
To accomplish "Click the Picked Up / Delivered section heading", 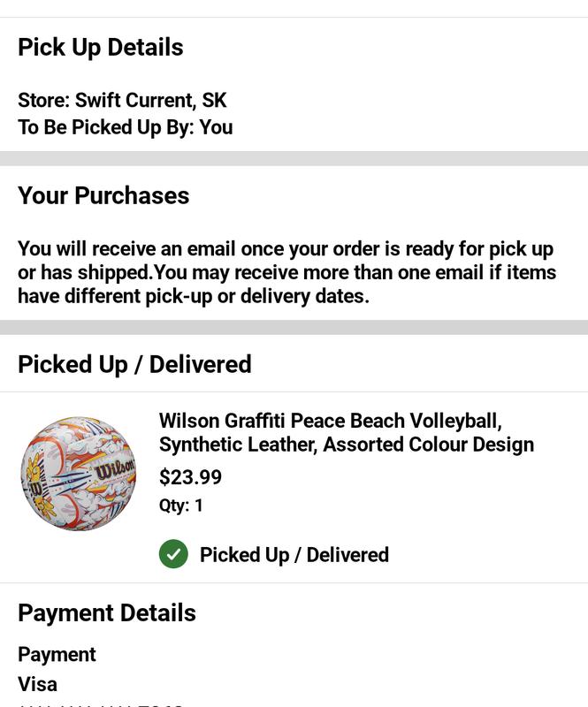I will click(x=134, y=364).
